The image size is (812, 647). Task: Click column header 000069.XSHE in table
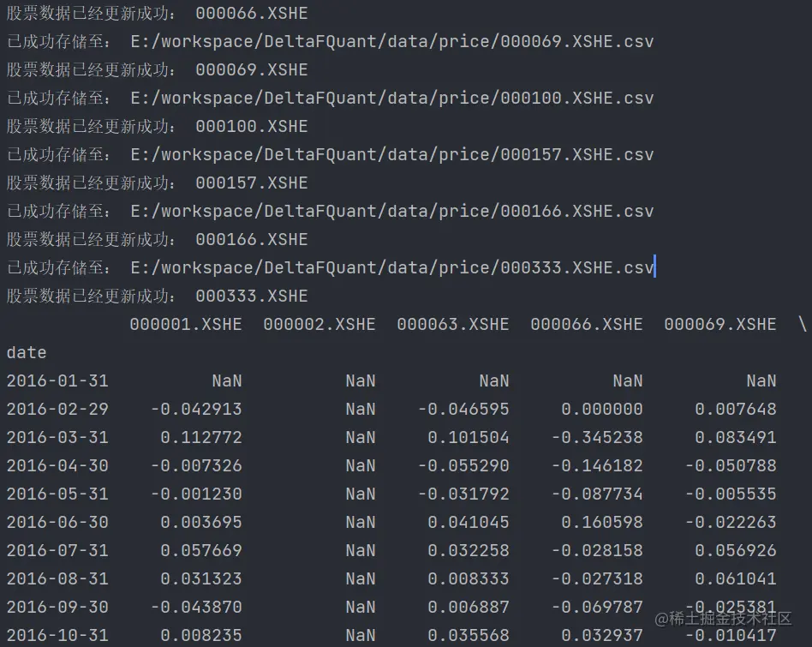click(x=720, y=324)
